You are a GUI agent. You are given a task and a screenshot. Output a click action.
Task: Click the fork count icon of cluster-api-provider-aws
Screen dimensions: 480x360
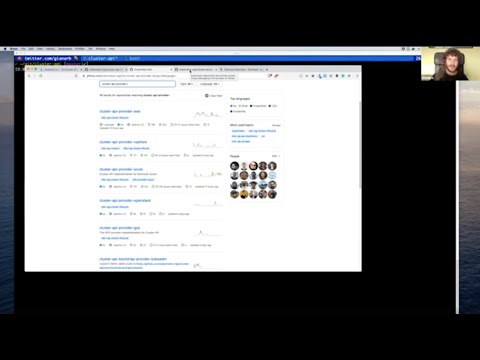[x=149, y=125]
